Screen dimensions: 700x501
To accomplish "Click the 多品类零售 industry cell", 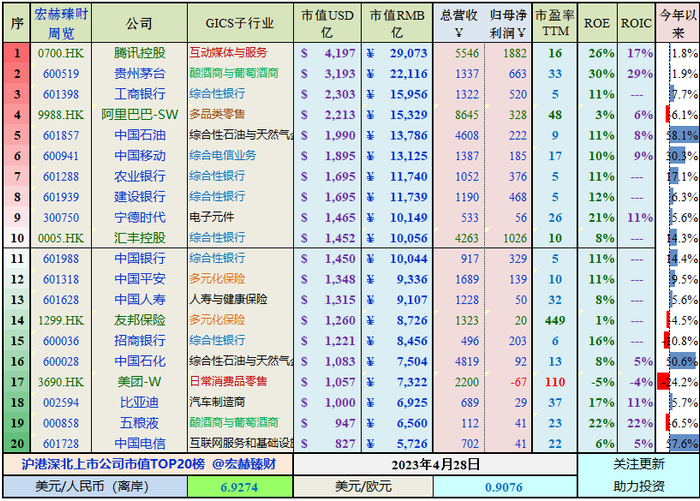I will pyautogui.click(x=240, y=115).
